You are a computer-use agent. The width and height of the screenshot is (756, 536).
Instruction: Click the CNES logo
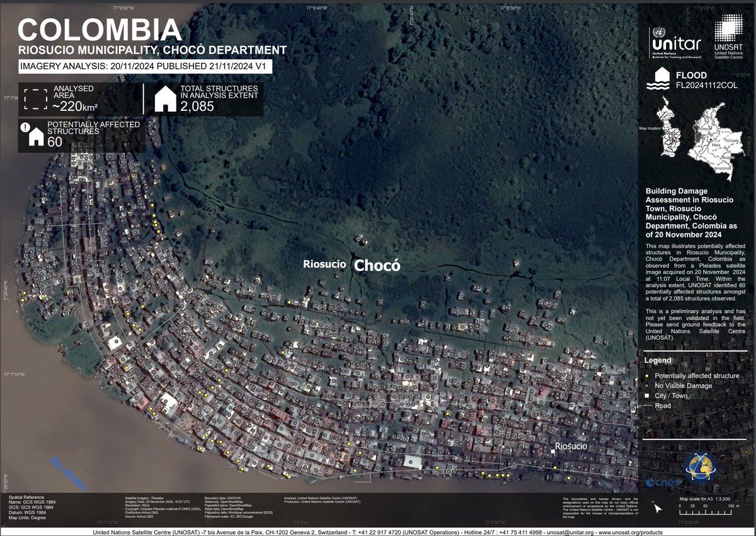(662, 482)
